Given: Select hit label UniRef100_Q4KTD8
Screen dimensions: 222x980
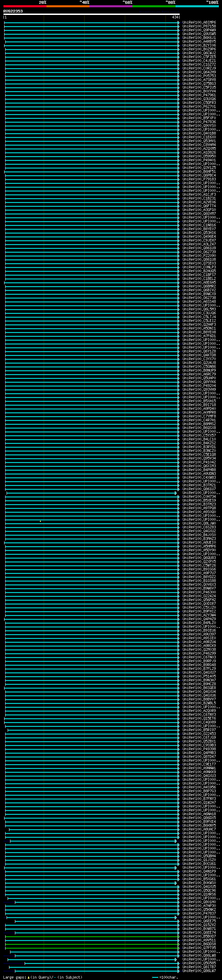Looking at the screenshot, I should coord(199,355).
